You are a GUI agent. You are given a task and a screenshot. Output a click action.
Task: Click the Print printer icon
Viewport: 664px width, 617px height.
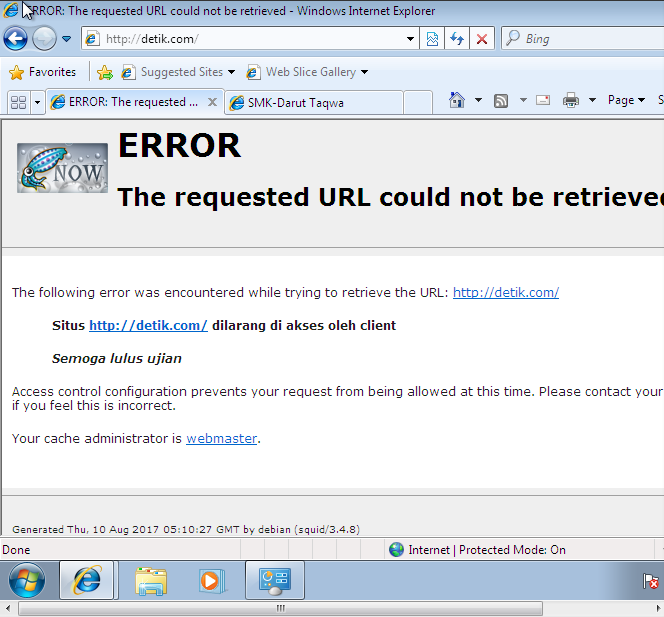click(x=570, y=100)
